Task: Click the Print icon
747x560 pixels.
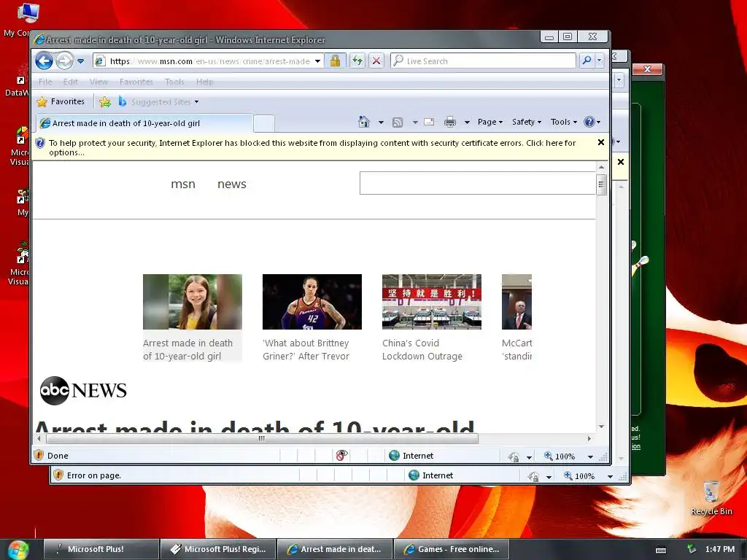Action: (x=449, y=122)
